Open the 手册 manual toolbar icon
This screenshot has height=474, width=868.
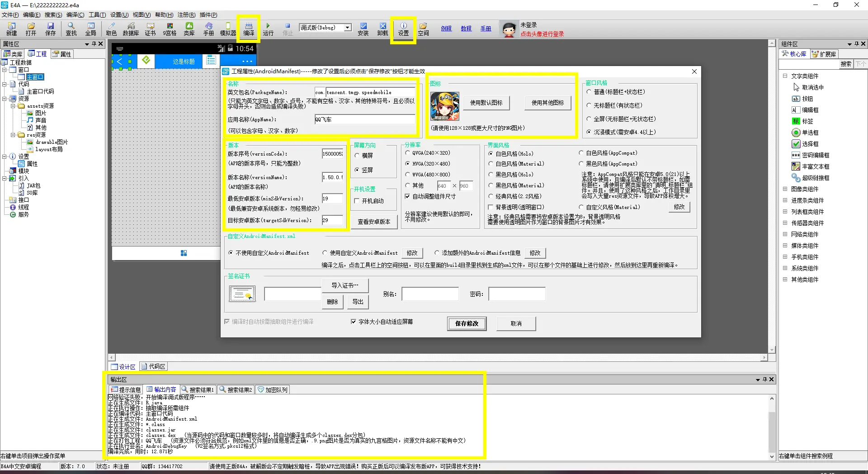tap(208, 29)
